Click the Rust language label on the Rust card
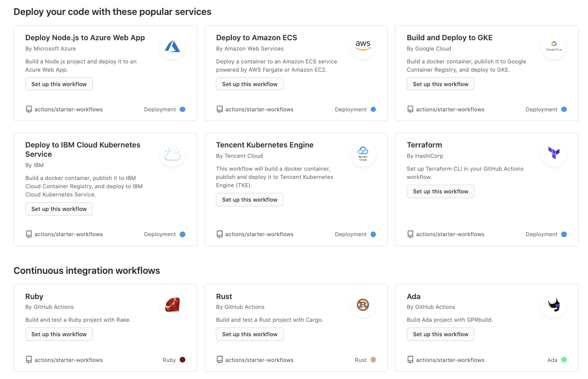This screenshot has width=588, height=379. [x=360, y=359]
